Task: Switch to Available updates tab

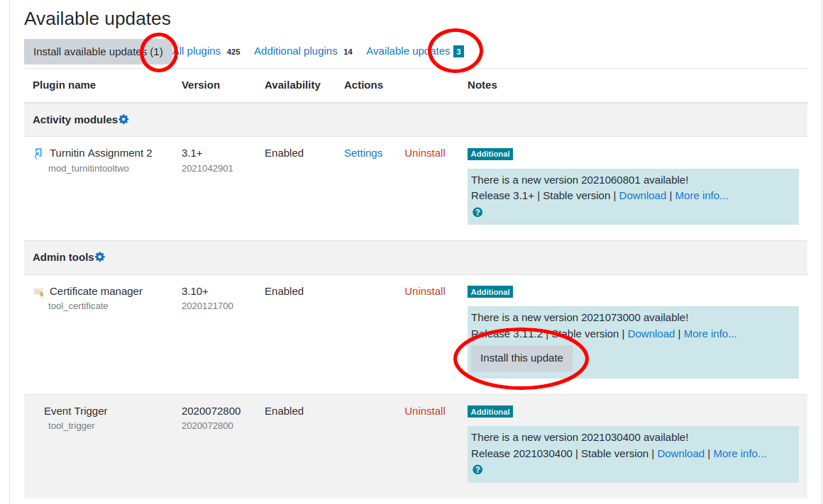Action: tap(408, 51)
